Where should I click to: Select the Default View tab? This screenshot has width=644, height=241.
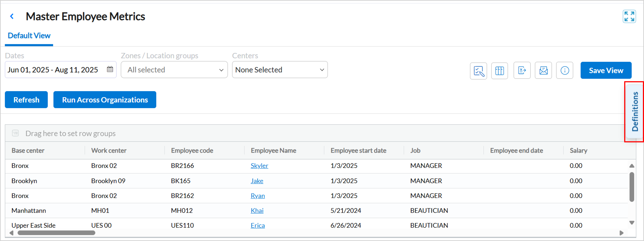point(29,36)
